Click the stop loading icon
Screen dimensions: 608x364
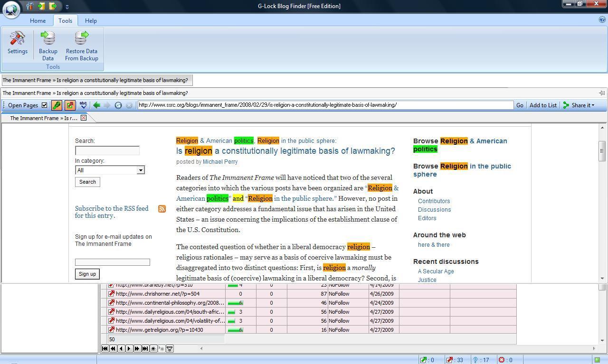[x=129, y=105]
